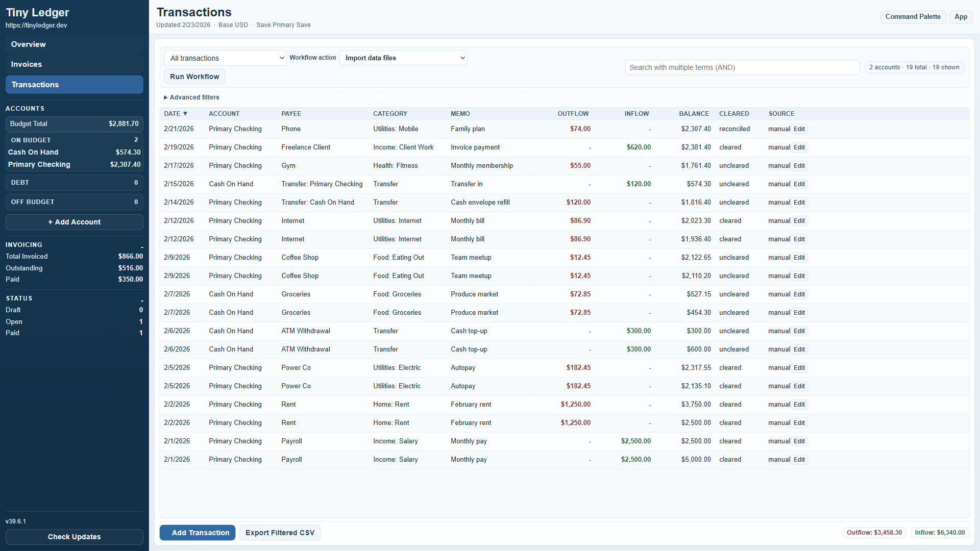Open the tinyledger.dev site link
The image size is (980, 551).
(x=36, y=25)
